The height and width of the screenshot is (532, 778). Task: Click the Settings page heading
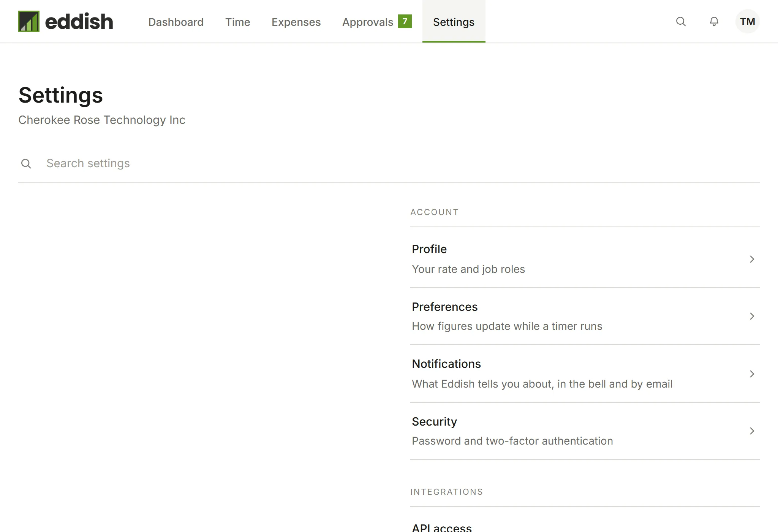[x=61, y=95]
